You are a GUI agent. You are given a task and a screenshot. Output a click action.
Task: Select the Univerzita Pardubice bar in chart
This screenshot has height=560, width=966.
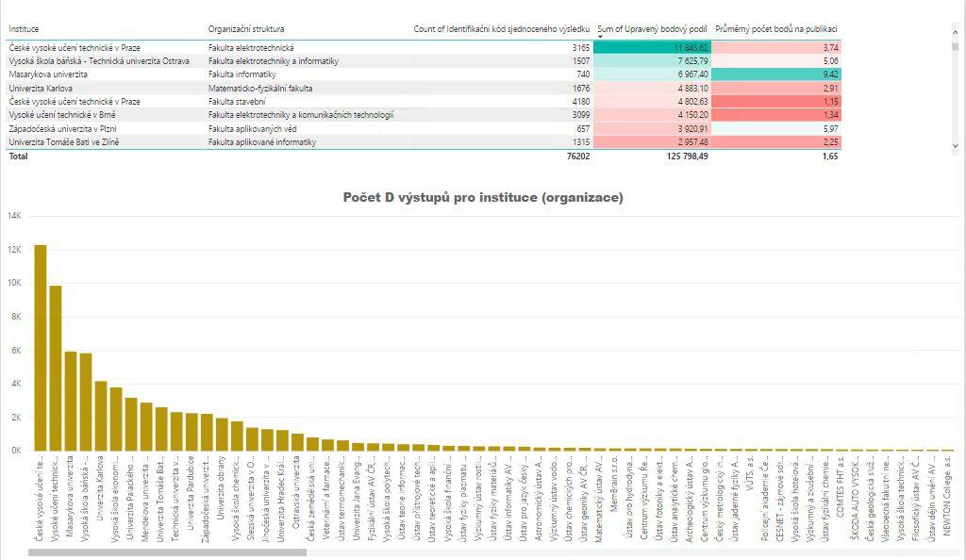coord(191,432)
